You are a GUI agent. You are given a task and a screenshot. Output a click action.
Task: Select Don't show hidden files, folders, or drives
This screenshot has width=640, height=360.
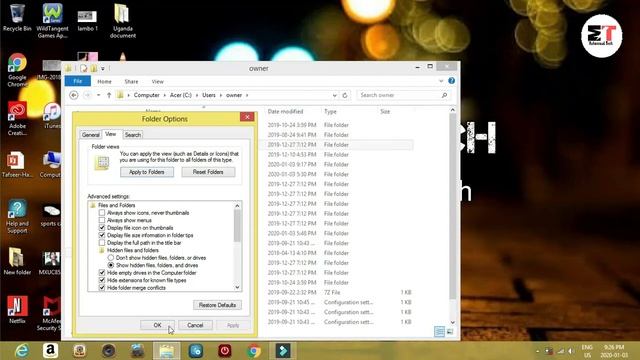pyautogui.click(x=111, y=258)
